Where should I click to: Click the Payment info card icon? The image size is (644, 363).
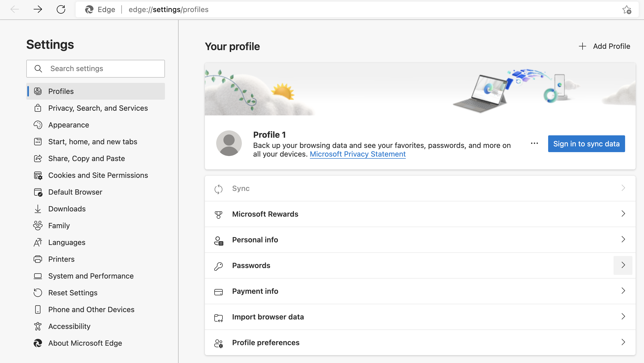pos(219,292)
